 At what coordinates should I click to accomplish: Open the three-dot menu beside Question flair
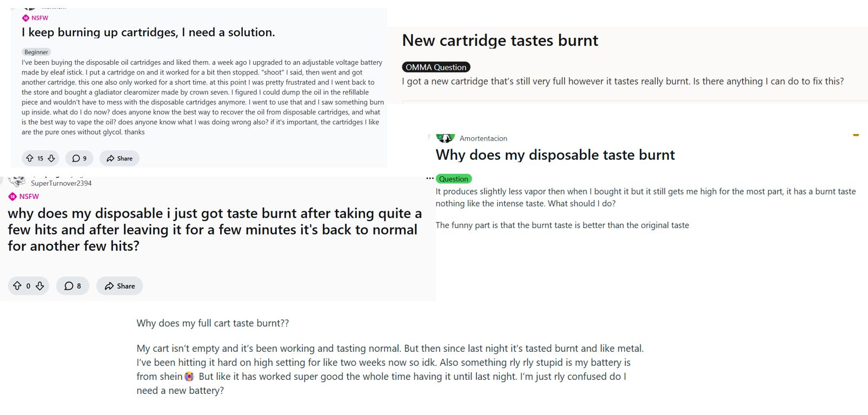coord(429,178)
